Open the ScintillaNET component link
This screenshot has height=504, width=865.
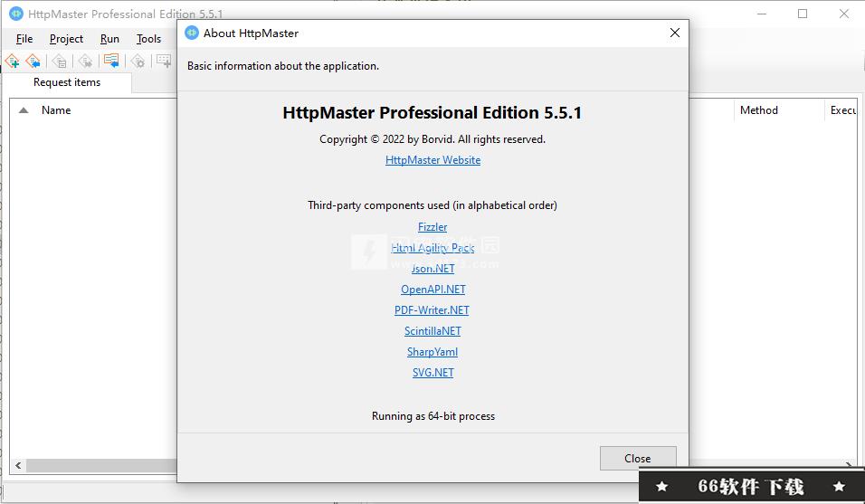click(432, 331)
